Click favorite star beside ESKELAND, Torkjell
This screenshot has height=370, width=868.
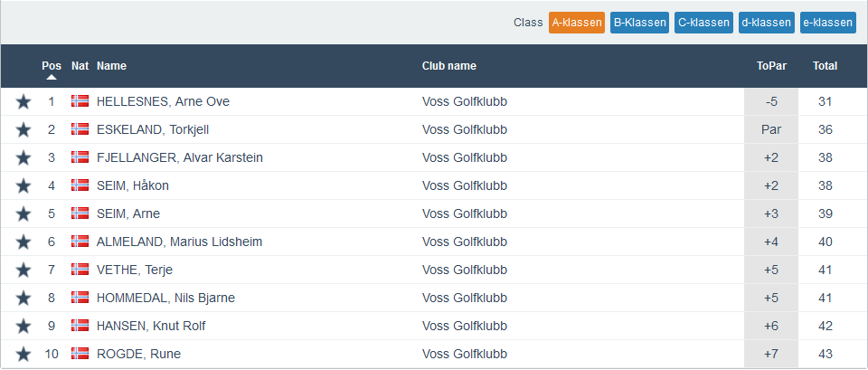pos(24,130)
